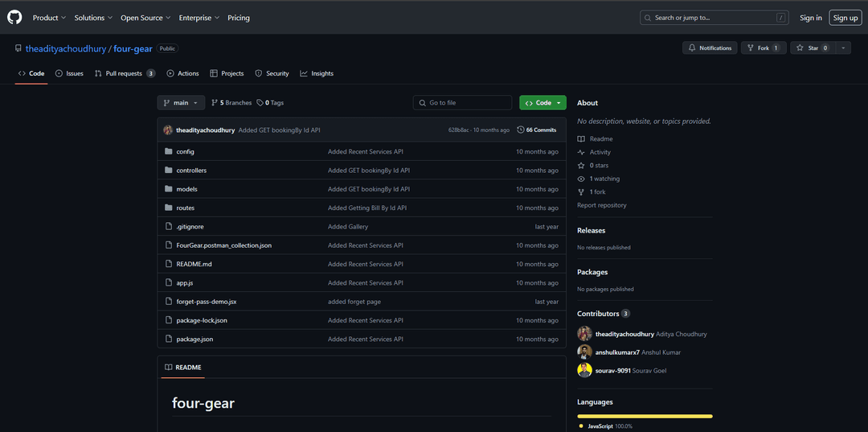Open anshulkumarx7 contributor profile

click(x=617, y=352)
